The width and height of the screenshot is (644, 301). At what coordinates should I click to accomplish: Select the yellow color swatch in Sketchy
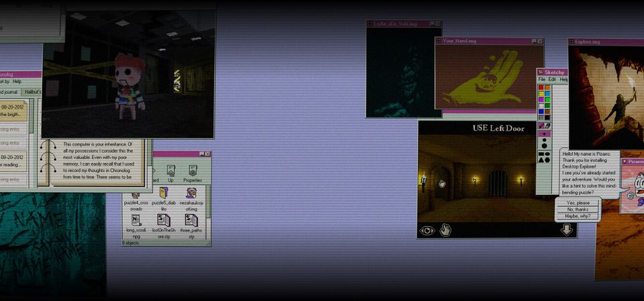pyautogui.click(x=541, y=93)
